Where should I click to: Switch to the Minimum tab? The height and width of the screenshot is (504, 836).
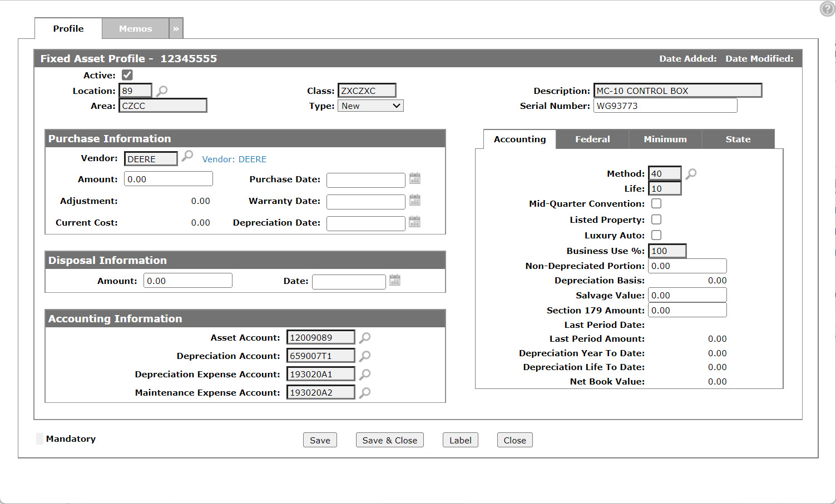[665, 139]
